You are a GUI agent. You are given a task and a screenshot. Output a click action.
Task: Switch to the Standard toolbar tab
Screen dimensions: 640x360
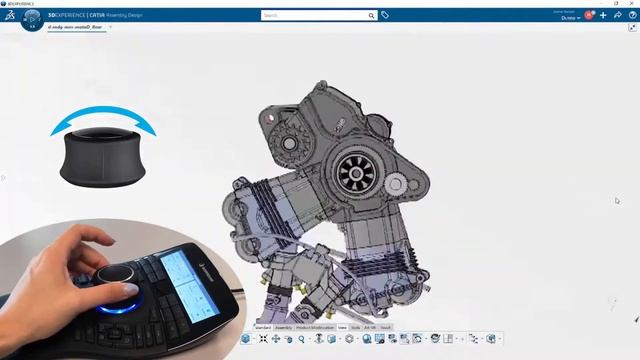pos(262,327)
